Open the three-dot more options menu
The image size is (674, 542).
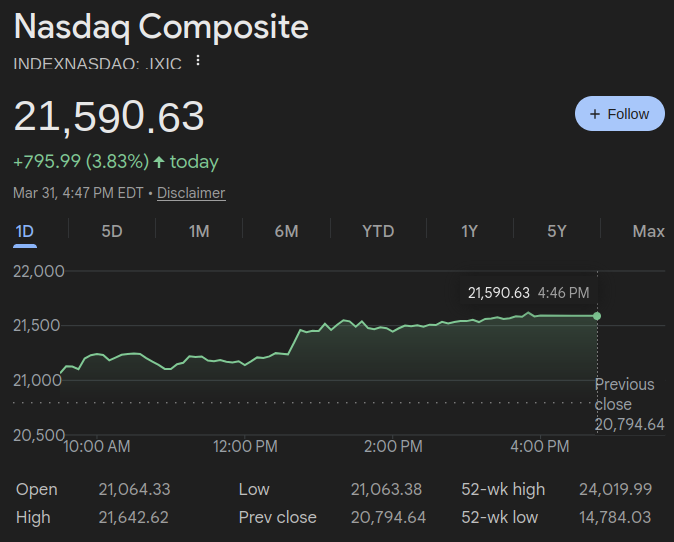(x=198, y=61)
